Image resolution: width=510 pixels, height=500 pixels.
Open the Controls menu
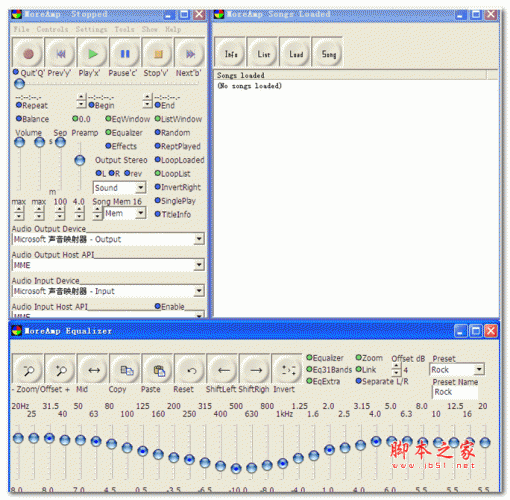52,29
